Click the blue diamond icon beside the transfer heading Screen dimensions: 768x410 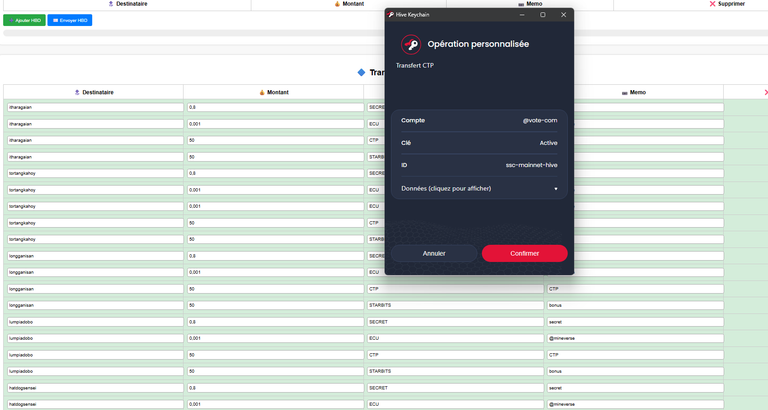(361, 72)
